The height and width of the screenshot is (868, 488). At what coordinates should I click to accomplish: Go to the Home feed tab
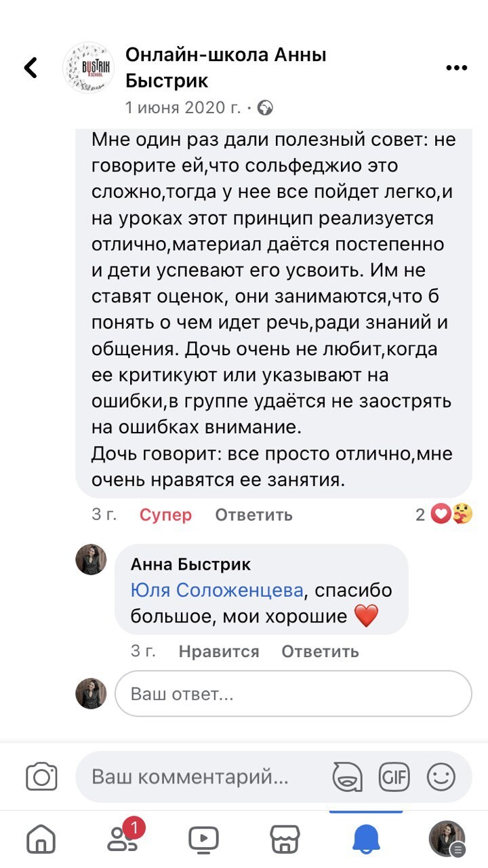click(41, 840)
